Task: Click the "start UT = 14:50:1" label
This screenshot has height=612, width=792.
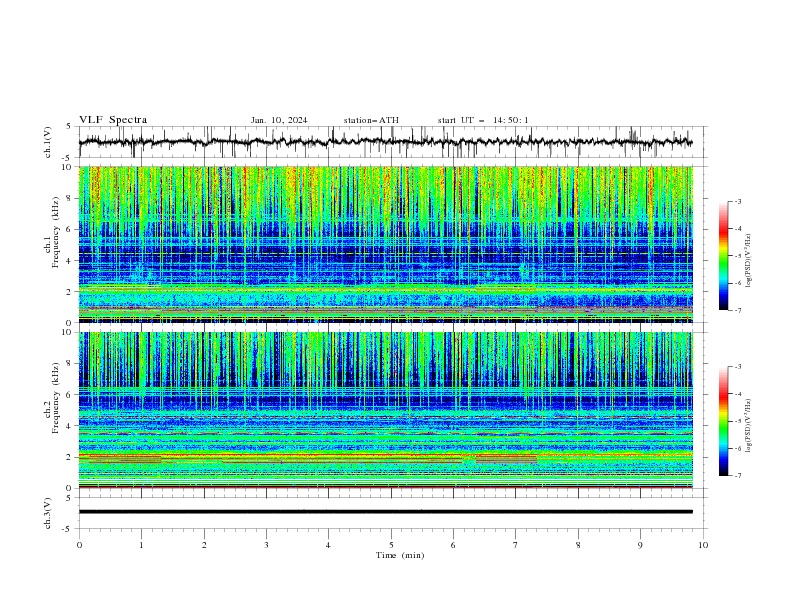Action: (483, 120)
